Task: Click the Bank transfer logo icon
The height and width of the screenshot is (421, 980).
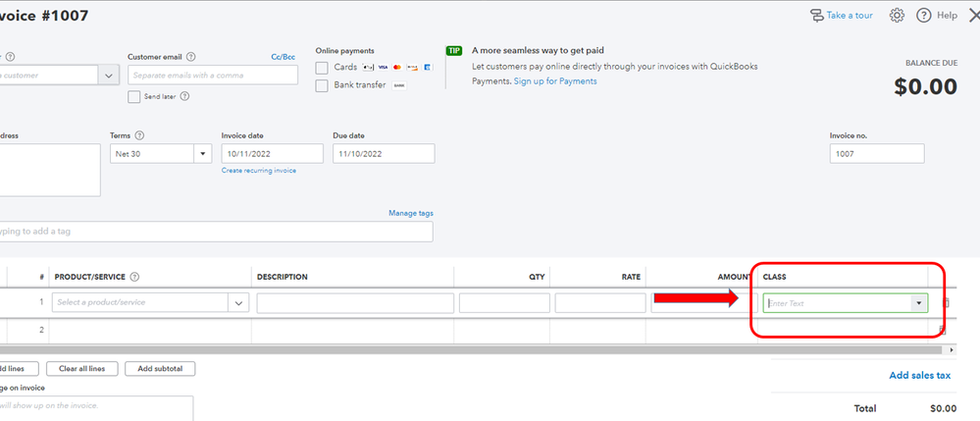Action: pyautogui.click(x=398, y=85)
